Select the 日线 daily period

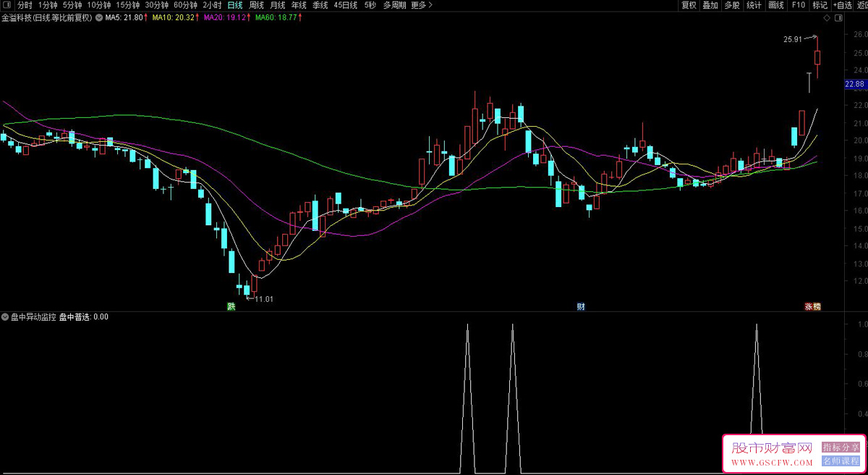(235, 4)
